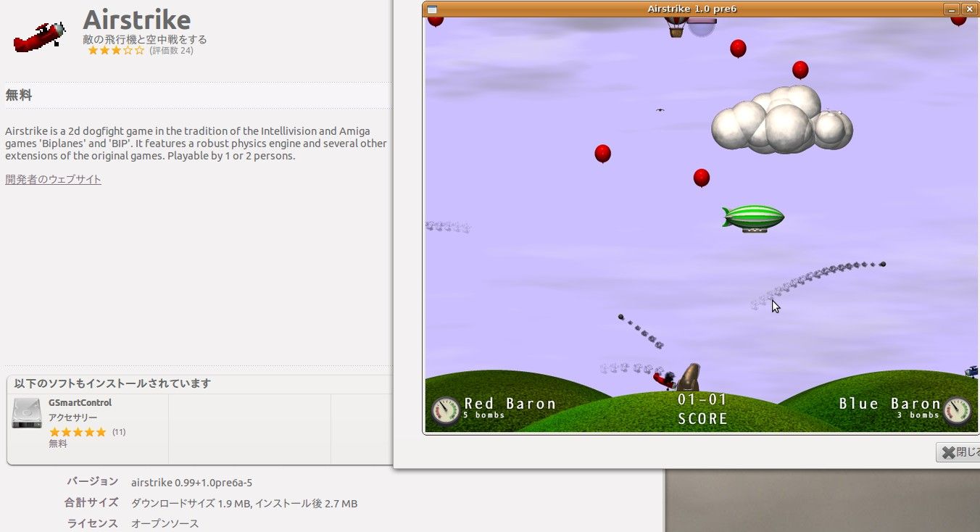Click the green striped zeppelin in the screenshot
Viewport: 980px width, 532px height.
coord(753,218)
